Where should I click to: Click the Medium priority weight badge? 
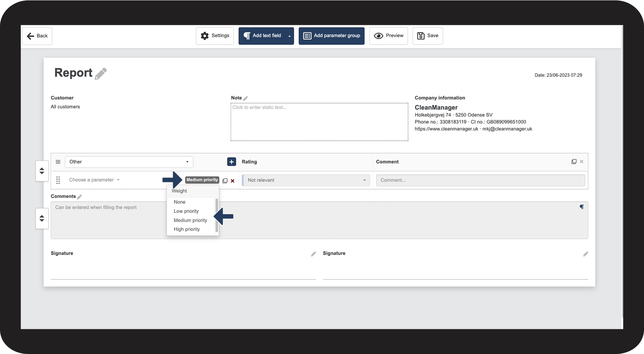(202, 180)
